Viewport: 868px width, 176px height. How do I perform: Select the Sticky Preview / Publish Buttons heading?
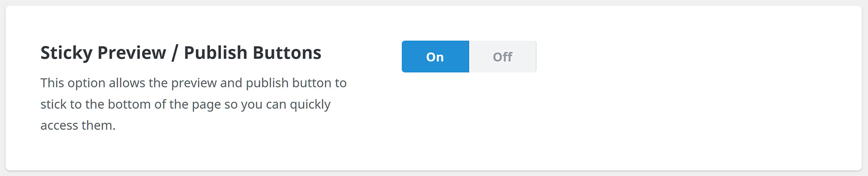click(x=181, y=53)
